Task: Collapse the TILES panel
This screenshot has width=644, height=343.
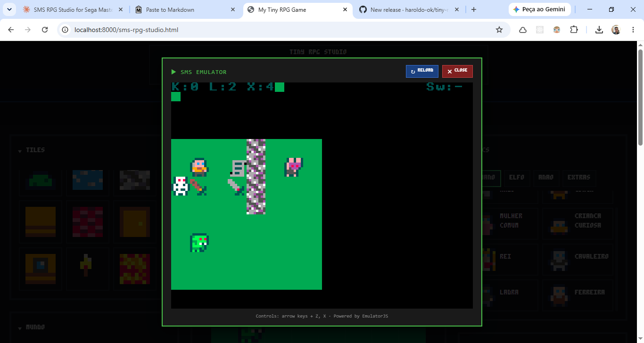Action: (x=20, y=151)
